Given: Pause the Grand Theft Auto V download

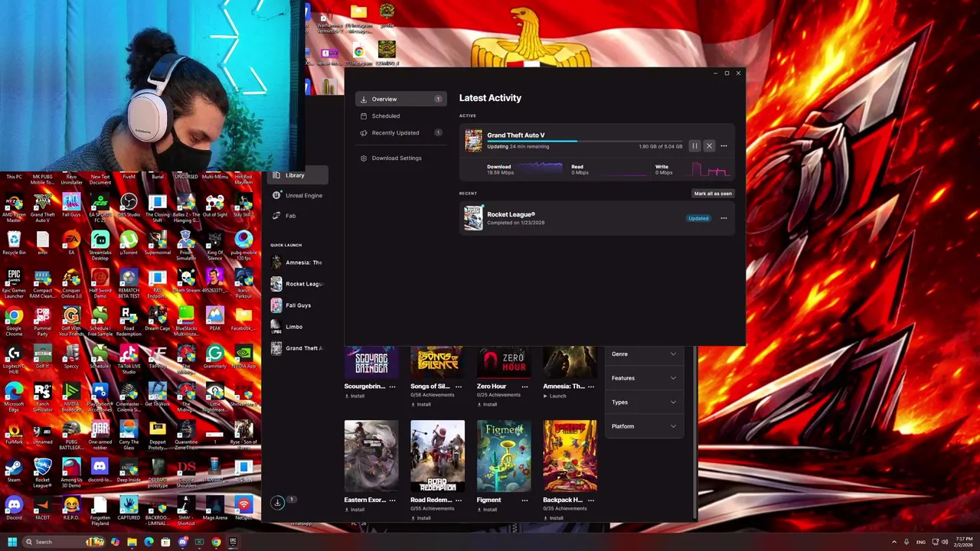Looking at the screenshot, I should [694, 145].
